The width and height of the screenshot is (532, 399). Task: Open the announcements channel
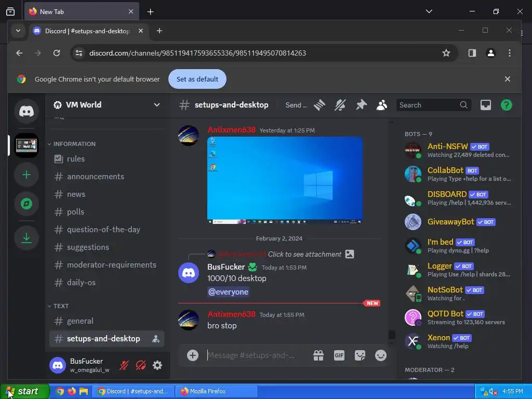(x=107, y=177)
